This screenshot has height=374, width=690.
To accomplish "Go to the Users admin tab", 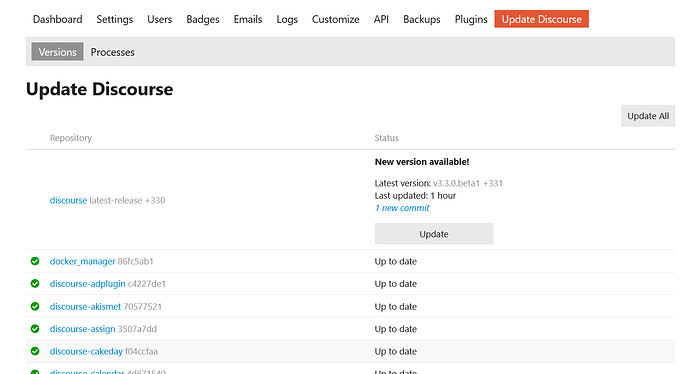I will [160, 19].
